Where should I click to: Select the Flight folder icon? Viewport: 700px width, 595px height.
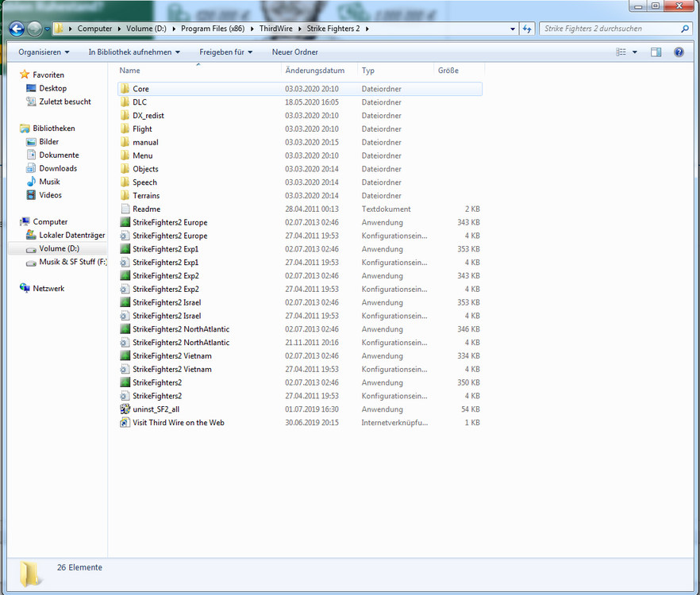point(125,129)
